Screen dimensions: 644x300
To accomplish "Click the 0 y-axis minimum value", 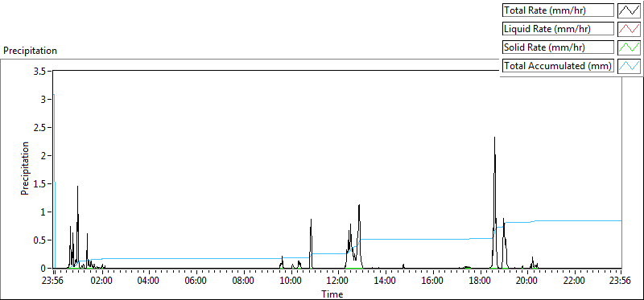I will (44, 269).
